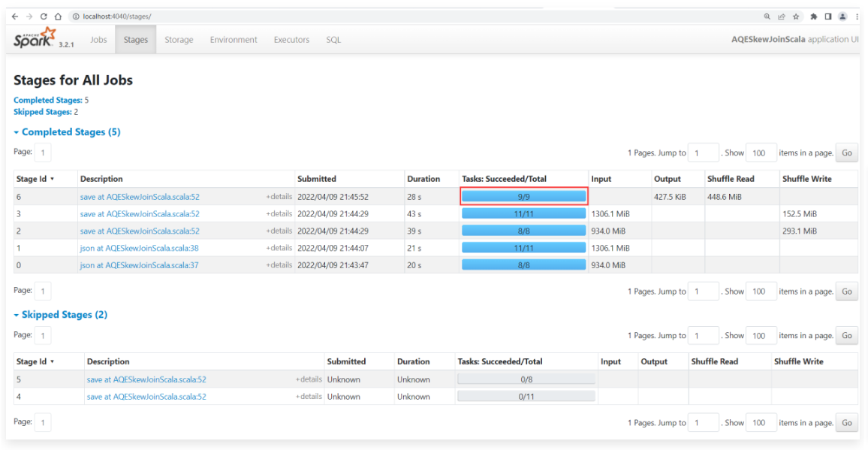Screen dimensions: 868x450
Task: Expand +details for stage 3
Action: pyautogui.click(x=279, y=214)
